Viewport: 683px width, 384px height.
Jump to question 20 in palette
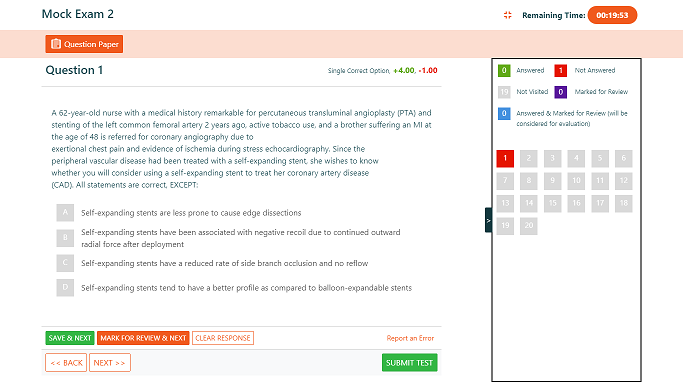coord(529,226)
